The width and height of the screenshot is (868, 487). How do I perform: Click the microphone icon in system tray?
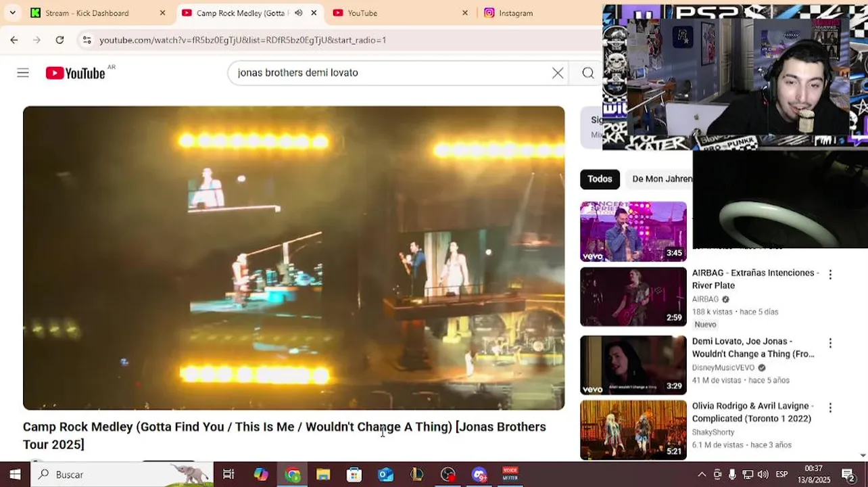(732, 474)
